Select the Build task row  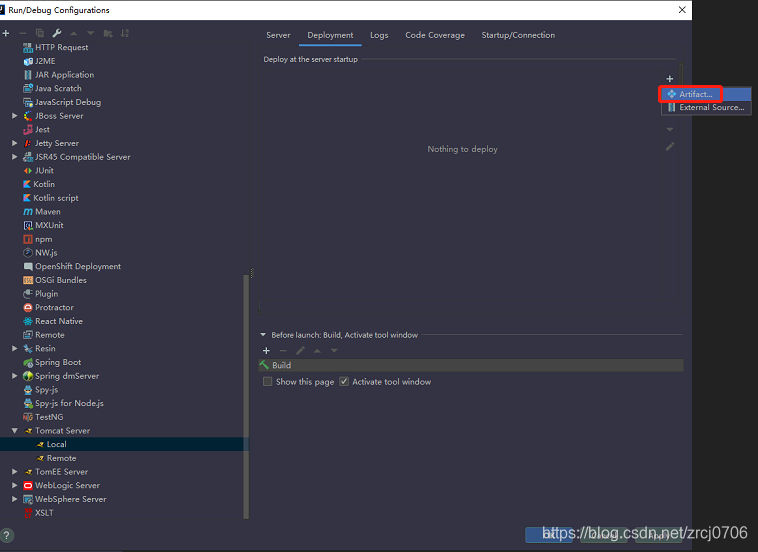pos(471,365)
